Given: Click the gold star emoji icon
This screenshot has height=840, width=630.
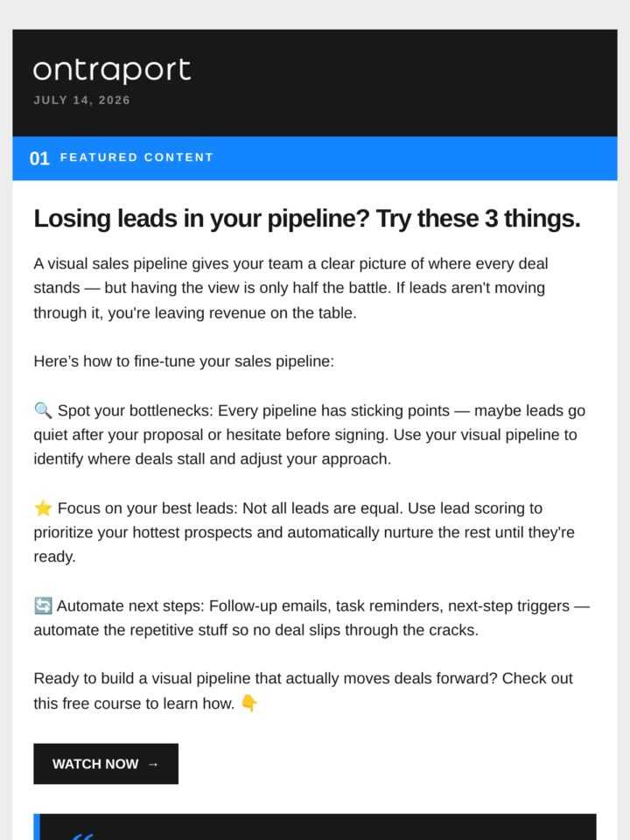Looking at the screenshot, I should tap(43, 507).
